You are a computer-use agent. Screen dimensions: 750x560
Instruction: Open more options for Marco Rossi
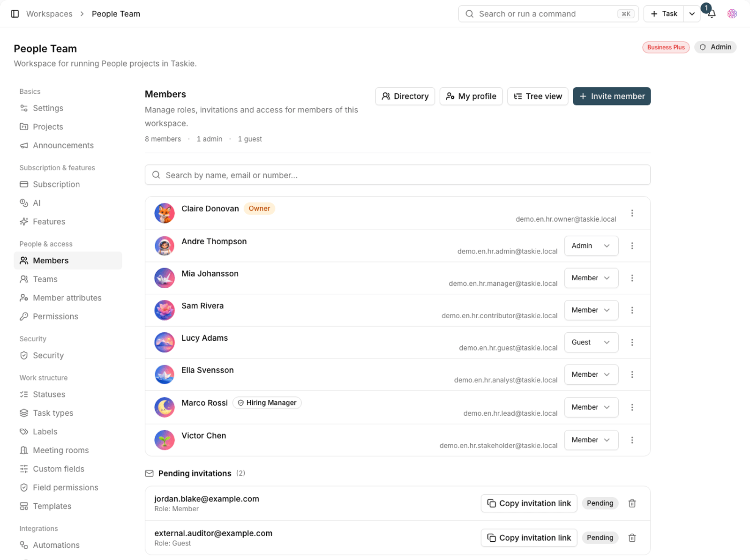pos(632,407)
